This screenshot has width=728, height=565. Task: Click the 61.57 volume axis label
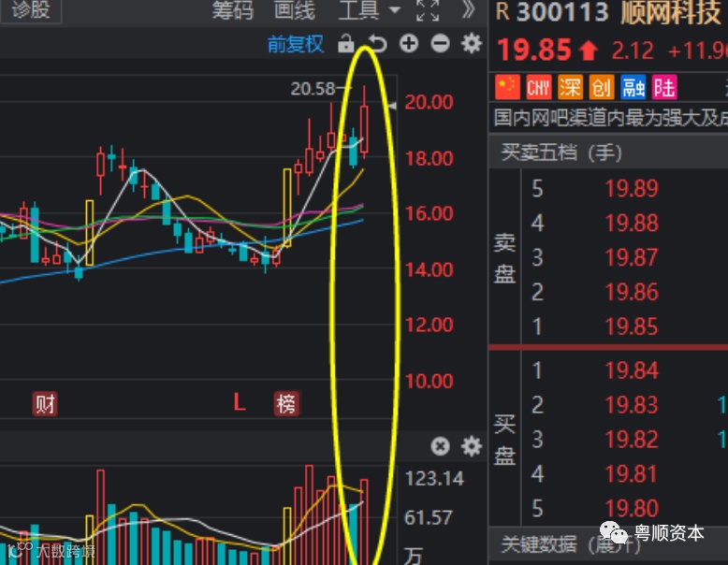point(428,517)
